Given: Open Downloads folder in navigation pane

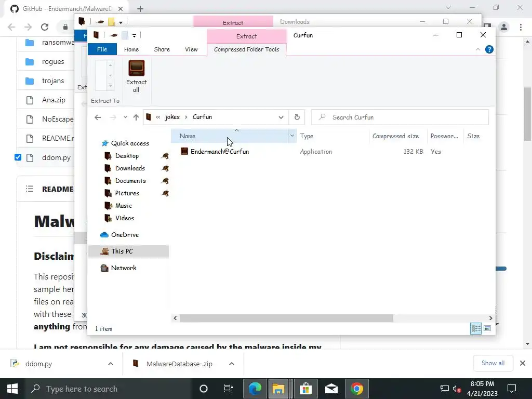Looking at the screenshot, I should pyautogui.click(x=130, y=168).
